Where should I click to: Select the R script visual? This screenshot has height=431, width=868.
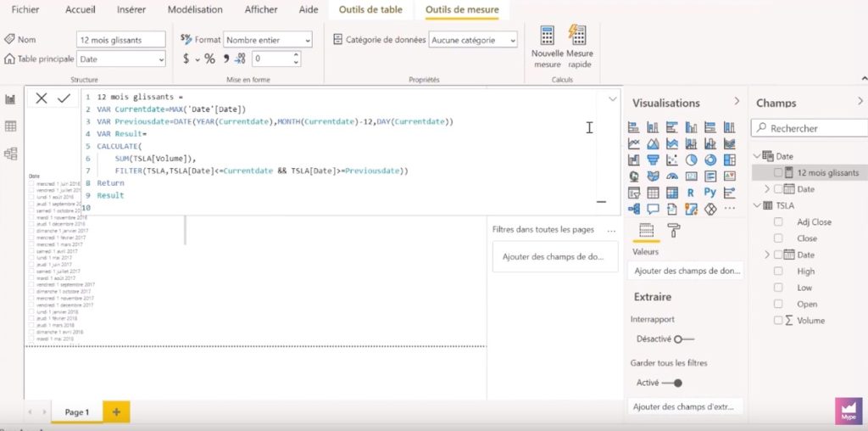[691, 193]
